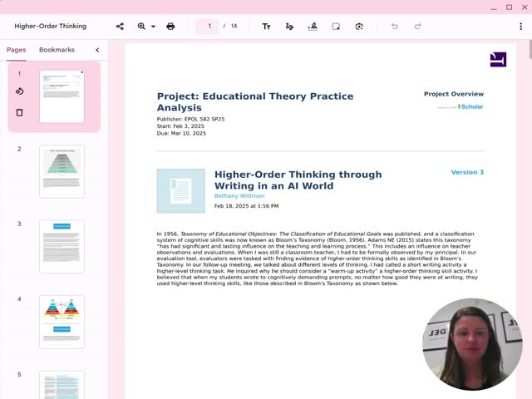Collapse the sidebar with the left chevron
The image size is (532, 399).
tap(97, 50)
